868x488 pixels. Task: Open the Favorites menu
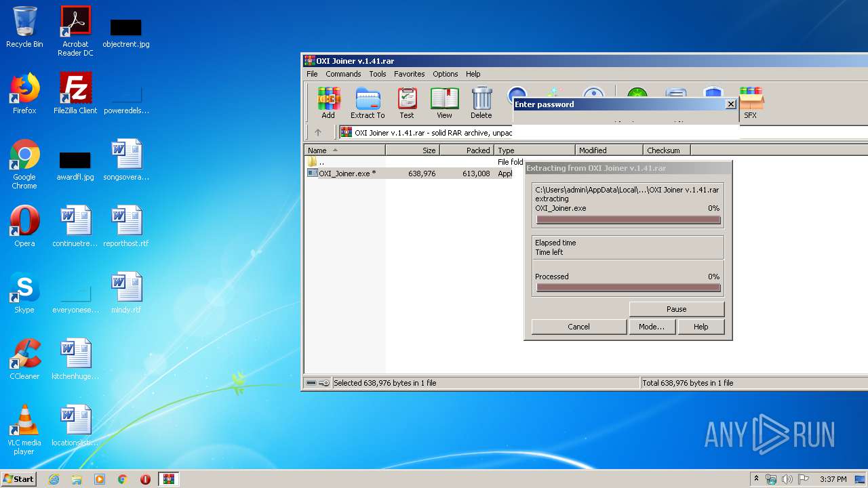point(410,74)
